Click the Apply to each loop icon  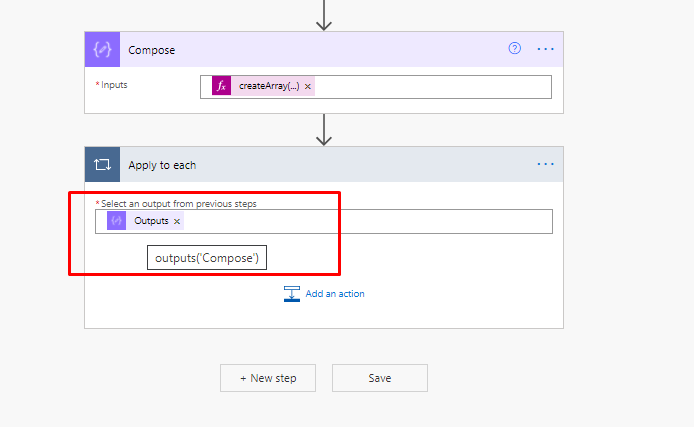pyautogui.click(x=102, y=165)
